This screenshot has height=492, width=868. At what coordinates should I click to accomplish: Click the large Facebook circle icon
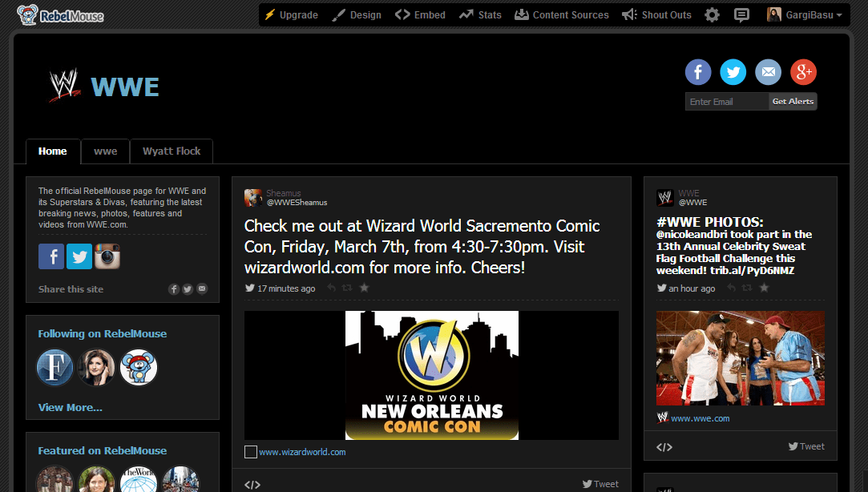point(698,72)
